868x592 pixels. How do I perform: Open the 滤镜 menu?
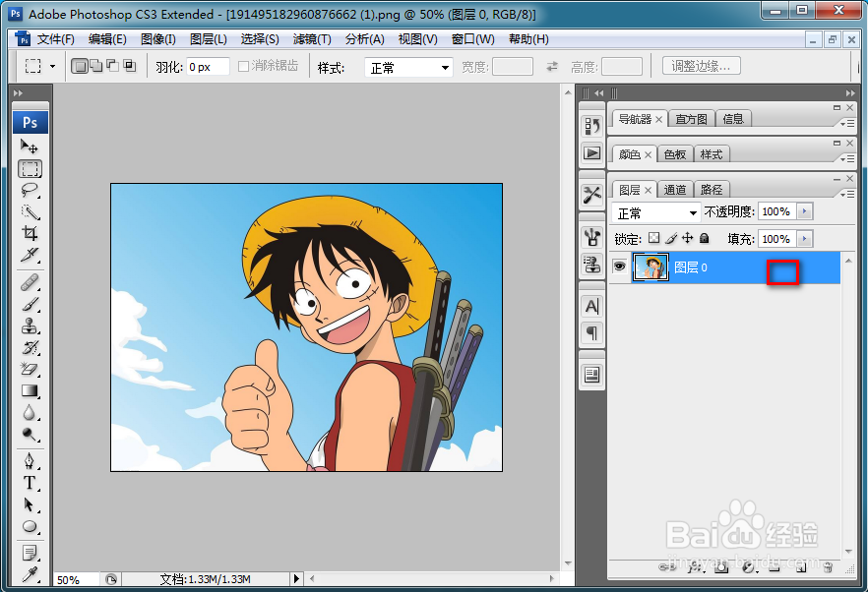(312, 38)
